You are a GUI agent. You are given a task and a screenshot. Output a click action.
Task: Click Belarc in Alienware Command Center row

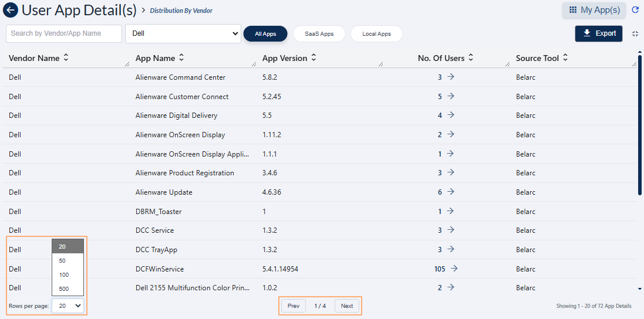[526, 77]
